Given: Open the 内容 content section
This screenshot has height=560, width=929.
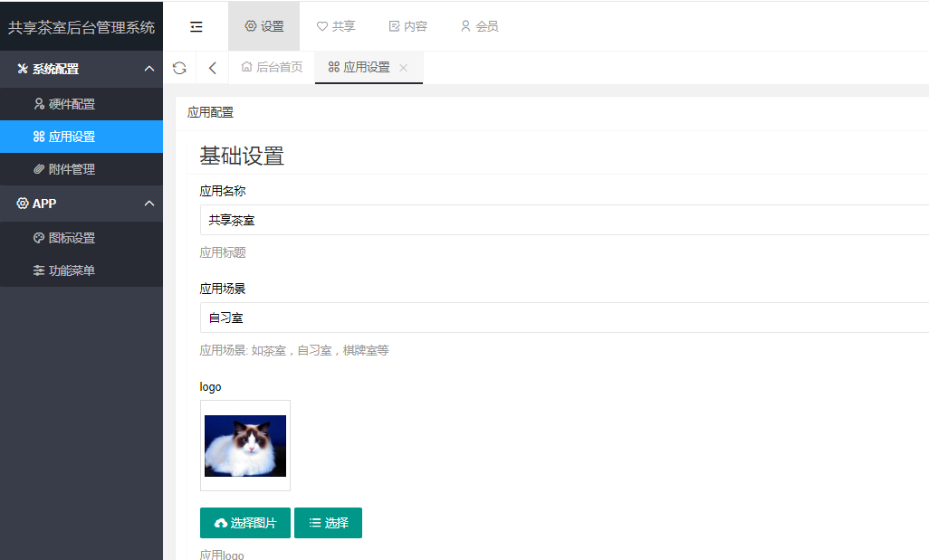Looking at the screenshot, I should 407,26.
